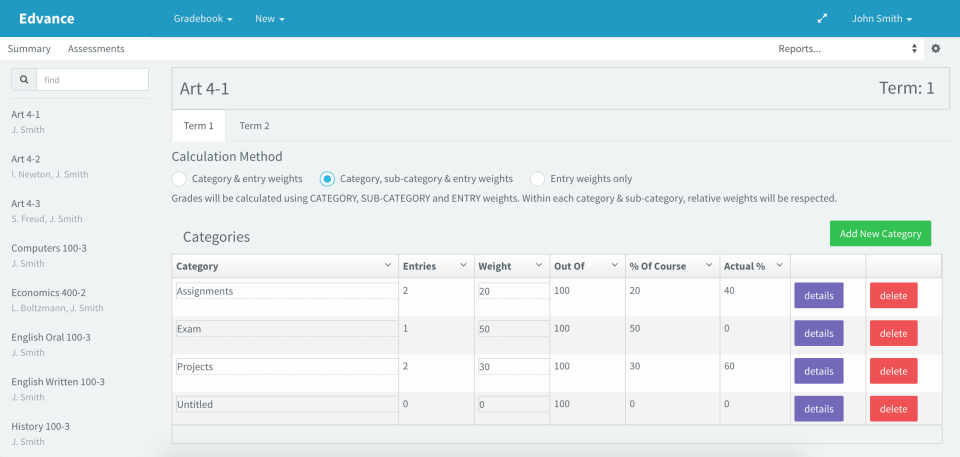This screenshot has height=457, width=960.
Task: Open the settings gear icon
Action: [x=936, y=48]
